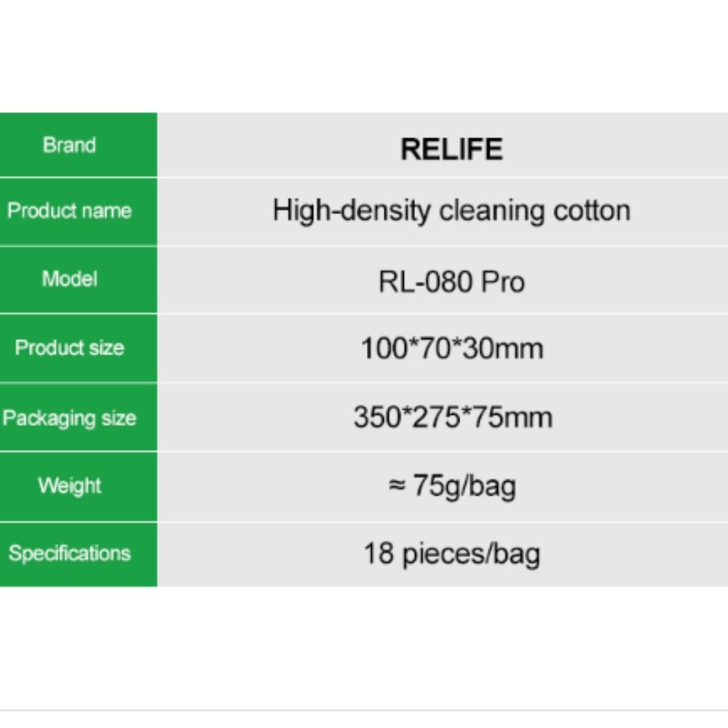Select the Specifications label cell
The height and width of the screenshot is (728, 728).
click(79, 554)
